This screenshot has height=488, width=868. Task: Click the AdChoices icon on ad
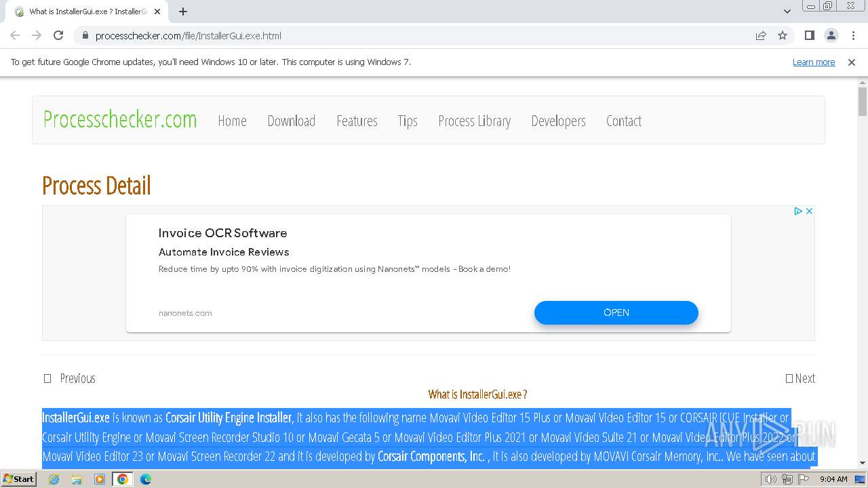798,211
